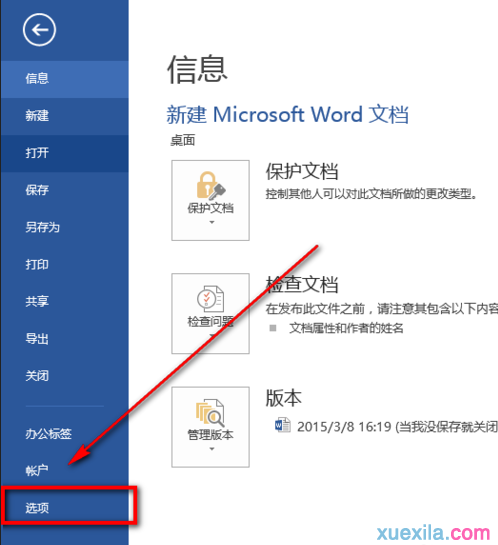The width and height of the screenshot is (498, 545).
Task: Click the 版本 section heading
Action: [x=284, y=398]
